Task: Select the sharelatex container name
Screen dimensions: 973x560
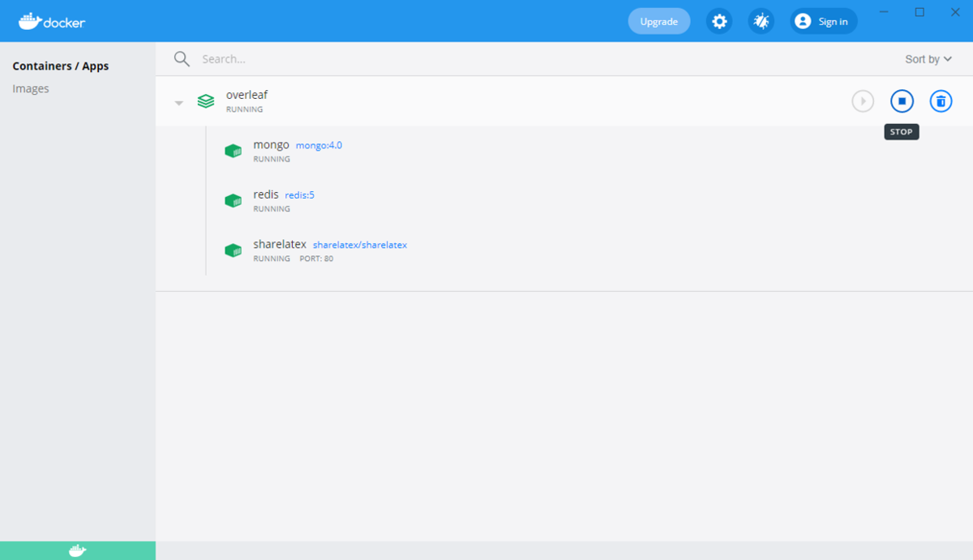Action: click(x=280, y=244)
